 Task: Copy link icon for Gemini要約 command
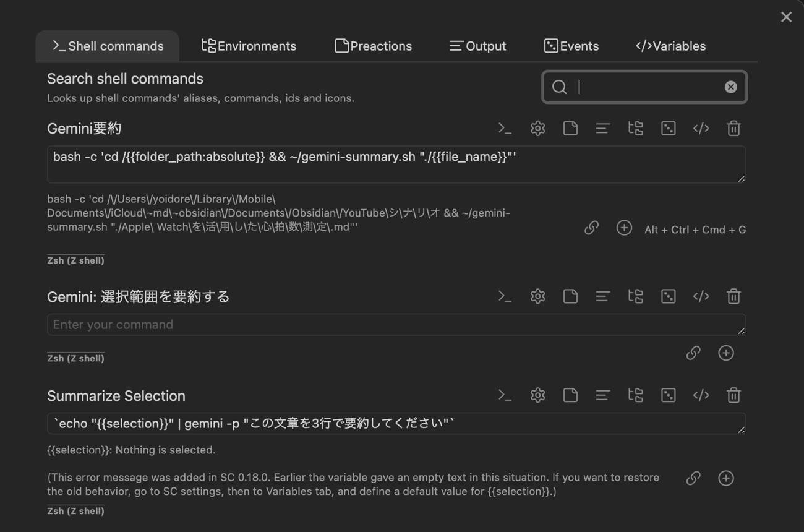pos(591,228)
